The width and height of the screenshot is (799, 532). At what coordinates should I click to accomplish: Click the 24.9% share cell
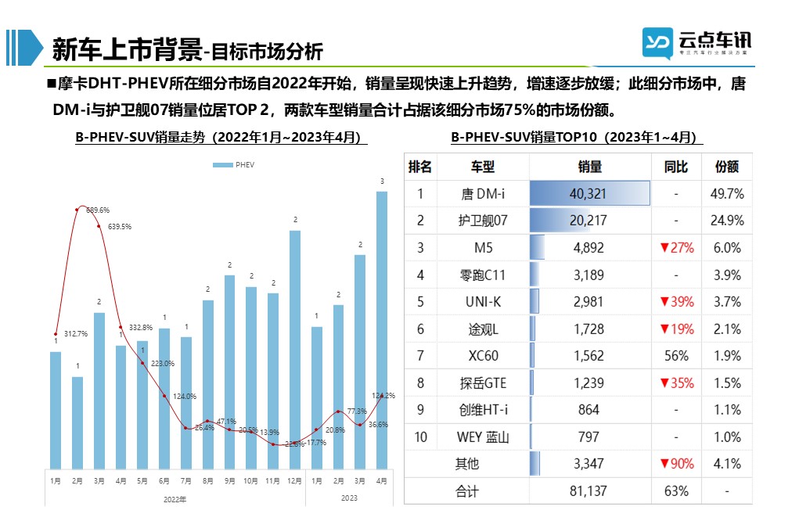pyautogui.click(x=727, y=220)
